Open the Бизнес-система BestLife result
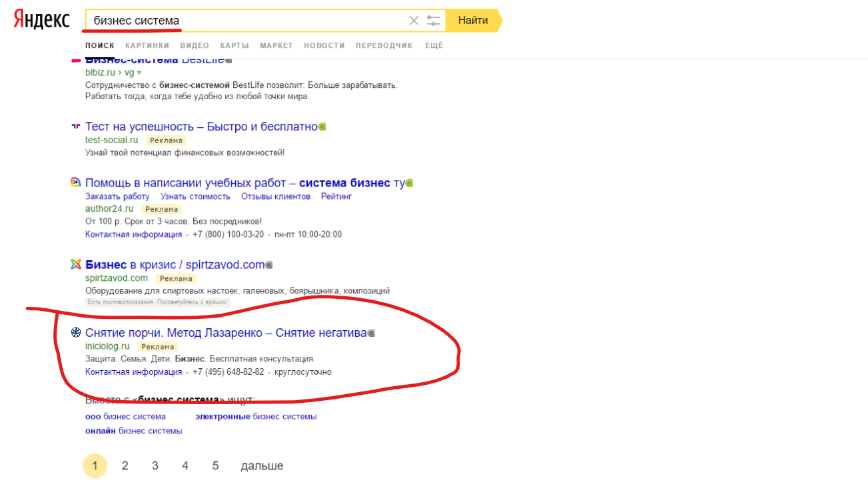This screenshot has height=488, width=868. [x=155, y=61]
